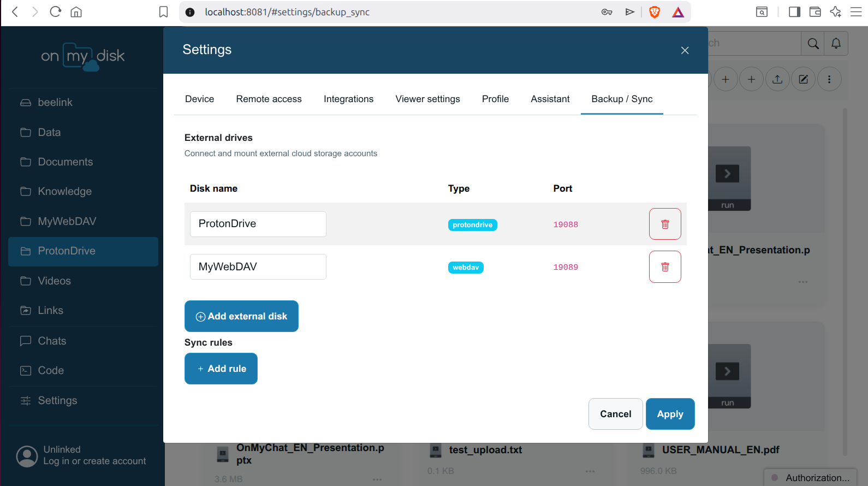Open the reader view icon in toolbar
Screen dimensions: 868x486
point(762,12)
